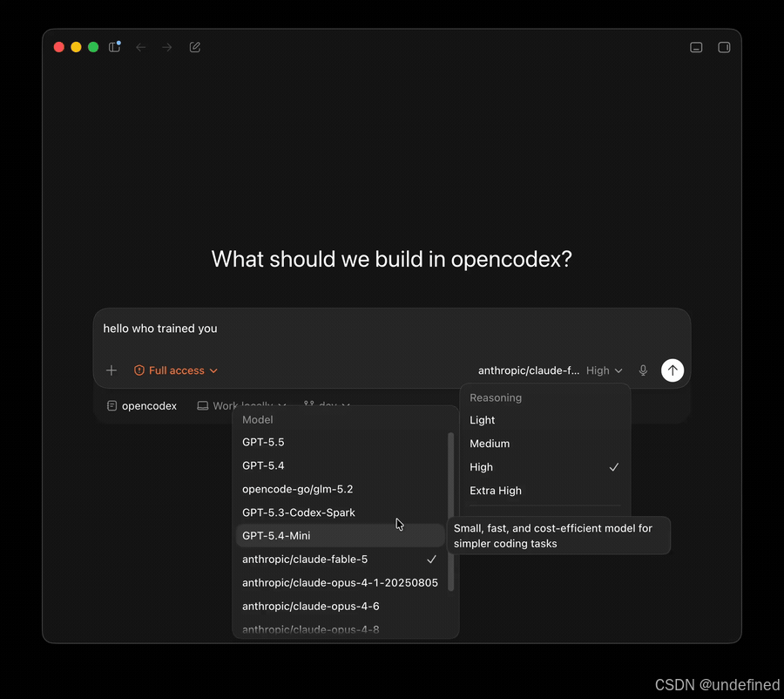Open the Full access permissions dropdown
The width and height of the screenshot is (784, 699).
175,370
